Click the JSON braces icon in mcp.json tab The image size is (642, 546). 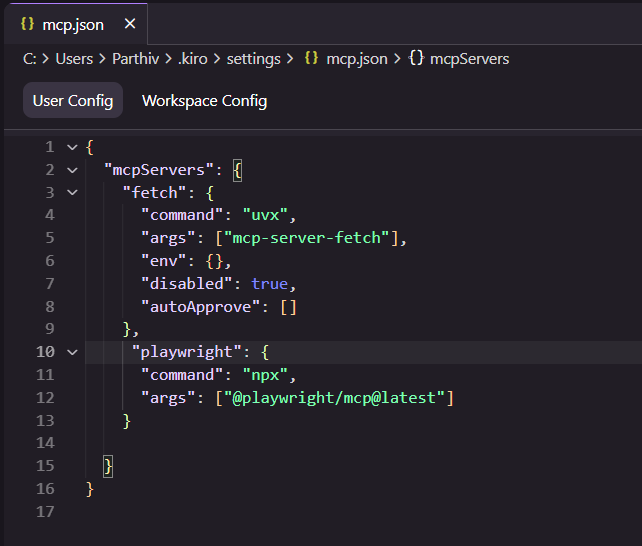(x=28, y=24)
